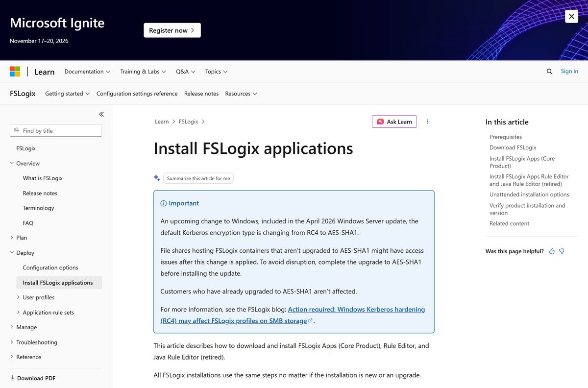Collapse the Deploy tree section
The image size is (588, 388).
[12, 253]
